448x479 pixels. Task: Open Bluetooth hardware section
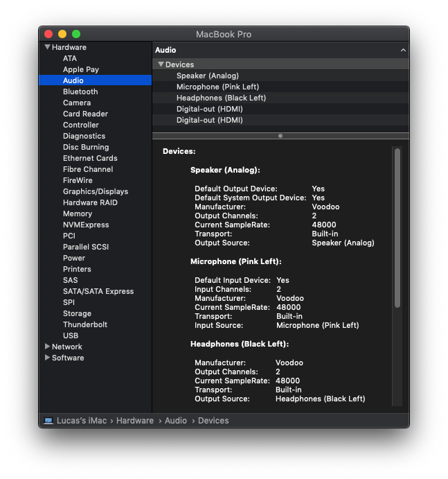80,92
